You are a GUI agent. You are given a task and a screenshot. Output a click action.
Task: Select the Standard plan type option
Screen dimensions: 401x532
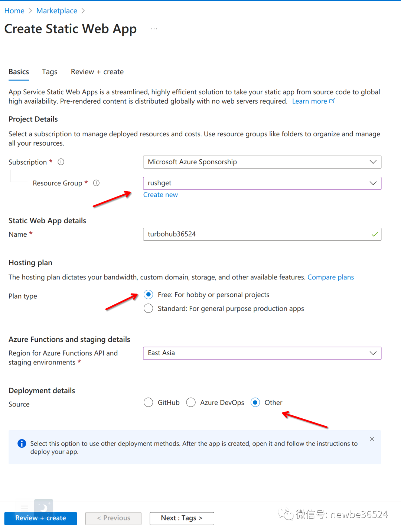[149, 309]
